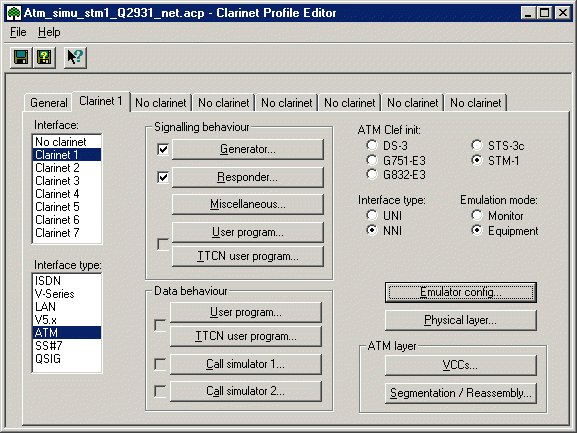Open the Emulator config... dialog
This screenshot has width=577, height=433.
tap(461, 292)
